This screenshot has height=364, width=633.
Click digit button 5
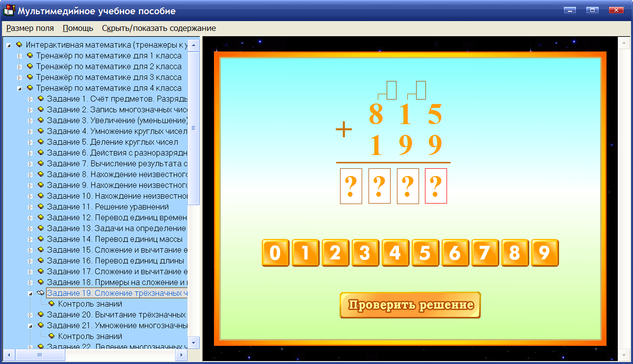tap(425, 253)
